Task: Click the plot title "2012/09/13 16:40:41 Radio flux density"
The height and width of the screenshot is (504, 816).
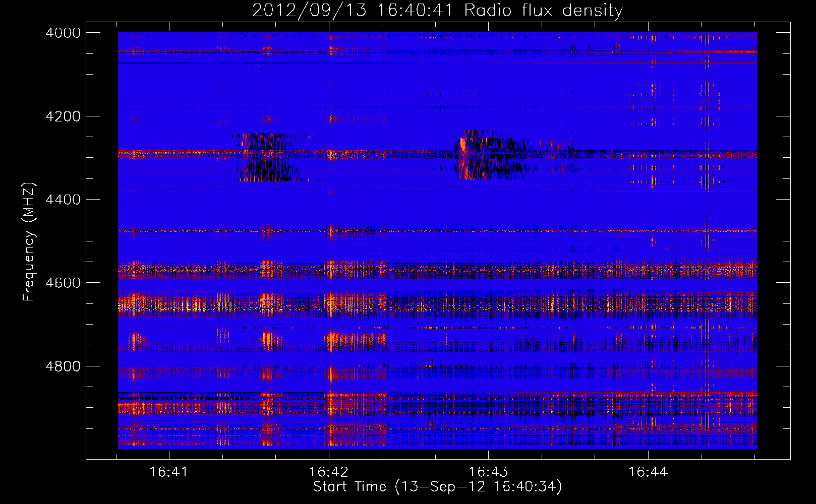Action: tap(437, 10)
